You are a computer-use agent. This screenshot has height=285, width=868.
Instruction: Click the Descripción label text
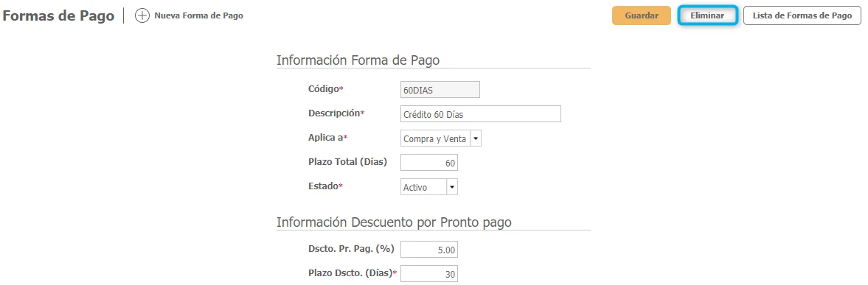coord(334,113)
